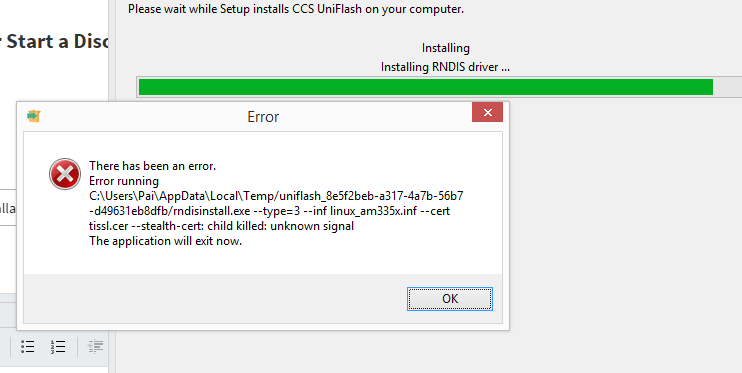Click OK to dismiss the error
Viewport: 742px width, 373px height.
[450, 299]
